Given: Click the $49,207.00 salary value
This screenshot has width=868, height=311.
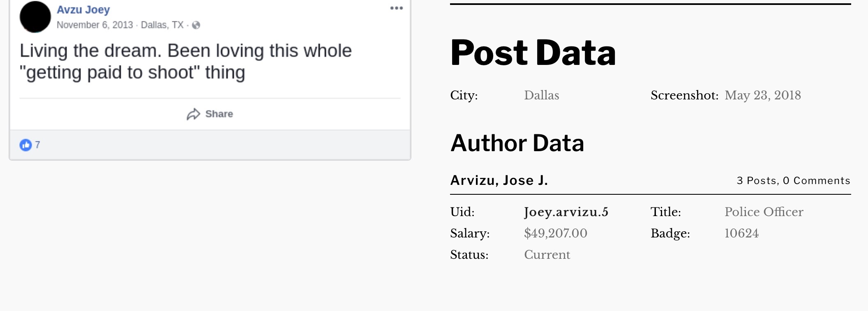Looking at the screenshot, I should point(556,233).
